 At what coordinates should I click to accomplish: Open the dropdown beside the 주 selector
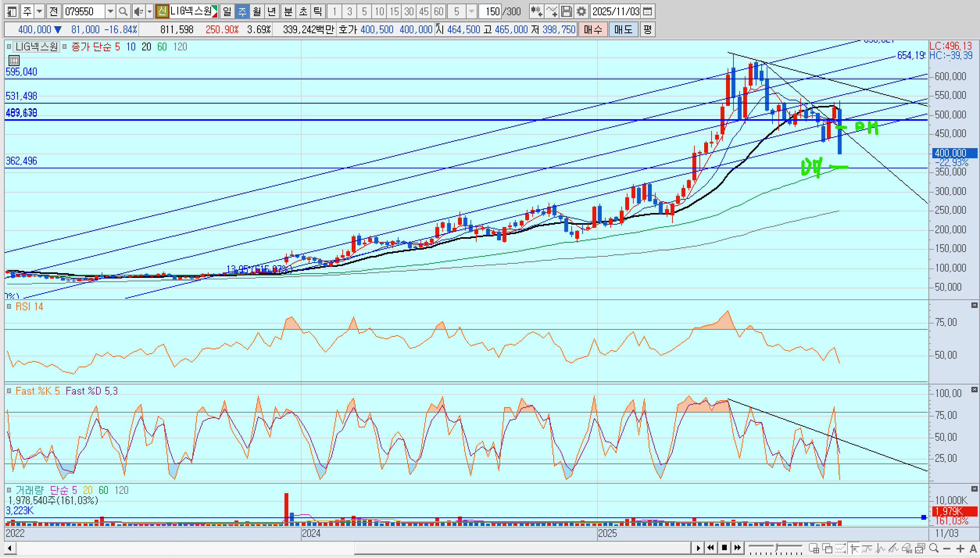click(x=39, y=12)
